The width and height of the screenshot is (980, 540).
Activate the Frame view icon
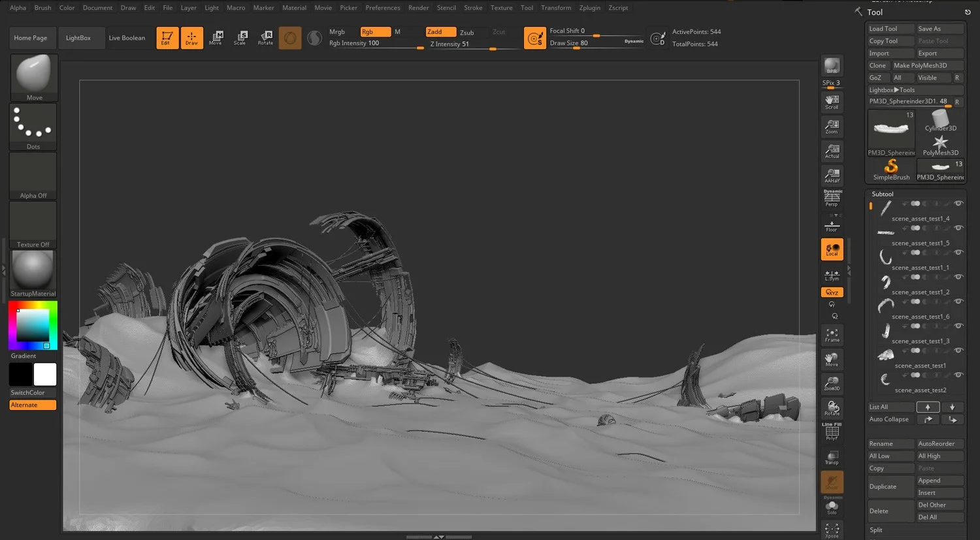click(831, 334)
